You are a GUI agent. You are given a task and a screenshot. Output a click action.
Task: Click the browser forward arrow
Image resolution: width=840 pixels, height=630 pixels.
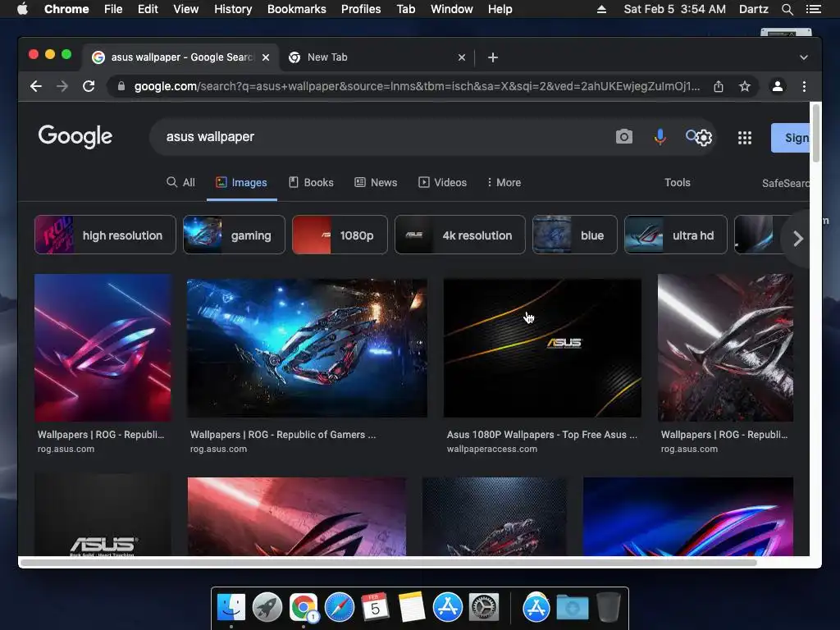pos(62,86)
